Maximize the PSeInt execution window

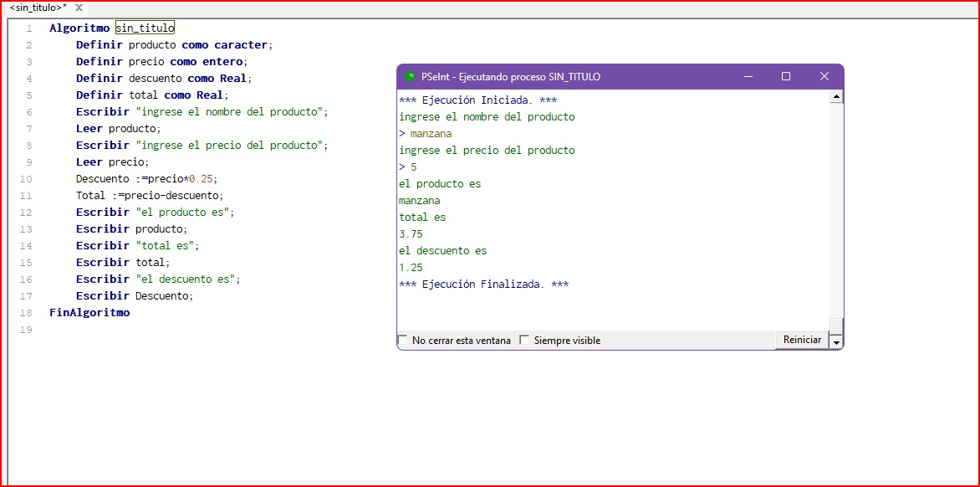pos(785,77)
